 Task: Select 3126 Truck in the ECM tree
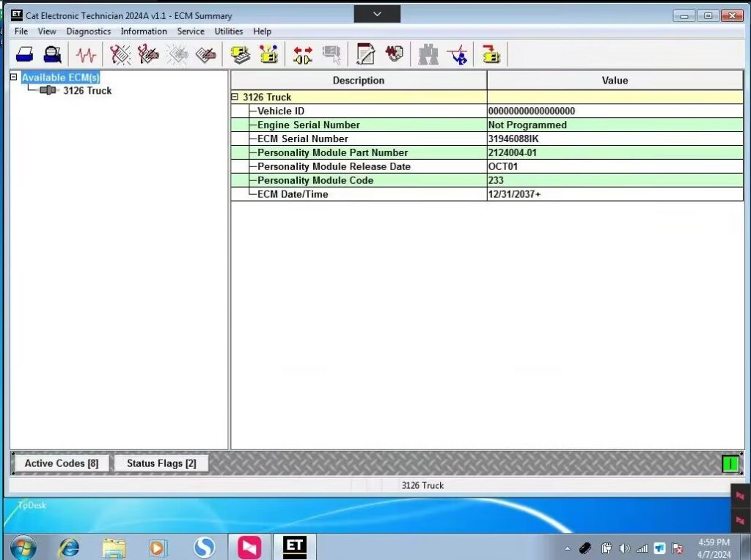(87, 91)
